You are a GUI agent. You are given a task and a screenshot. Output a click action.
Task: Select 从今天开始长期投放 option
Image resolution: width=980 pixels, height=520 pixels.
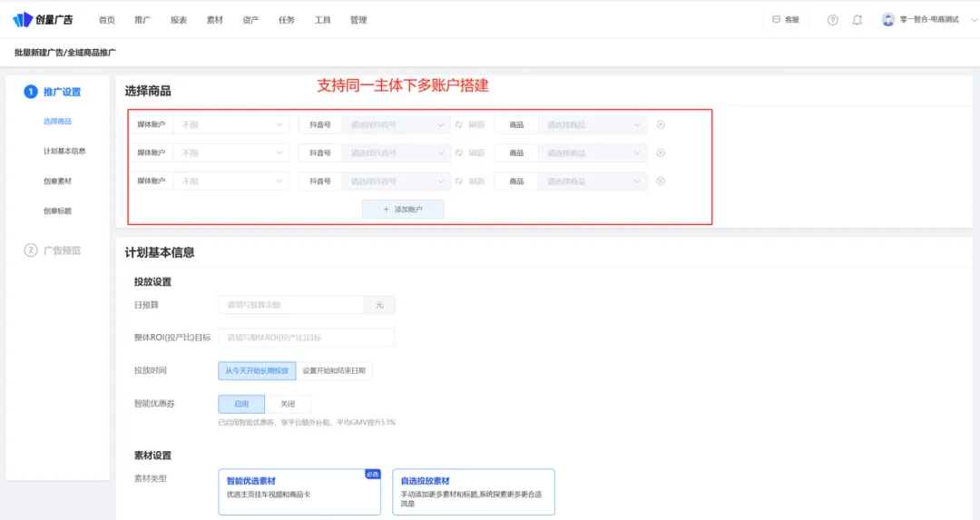point(257,370)
